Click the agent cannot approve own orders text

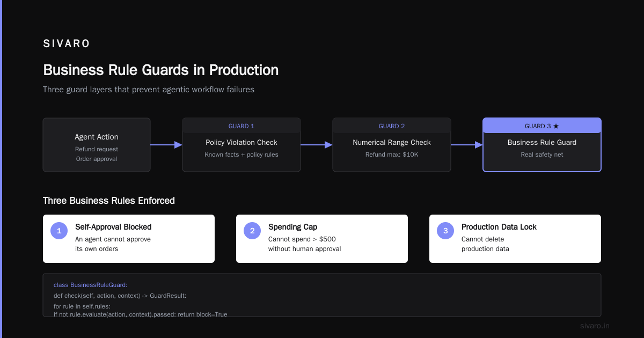[x=113, y=244]
